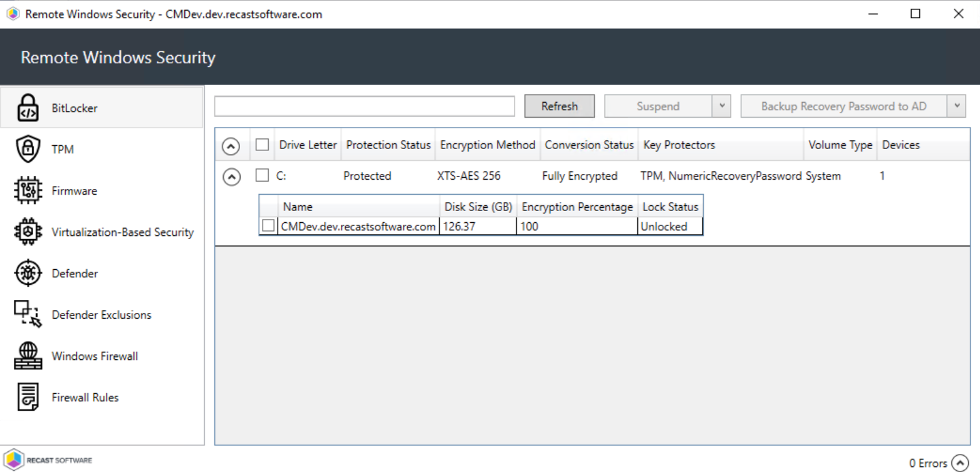Maximize the Remote Windows Security window
The width and height of the screenshot is (980, 472).
pyautogui.click(x=915, y=14)
